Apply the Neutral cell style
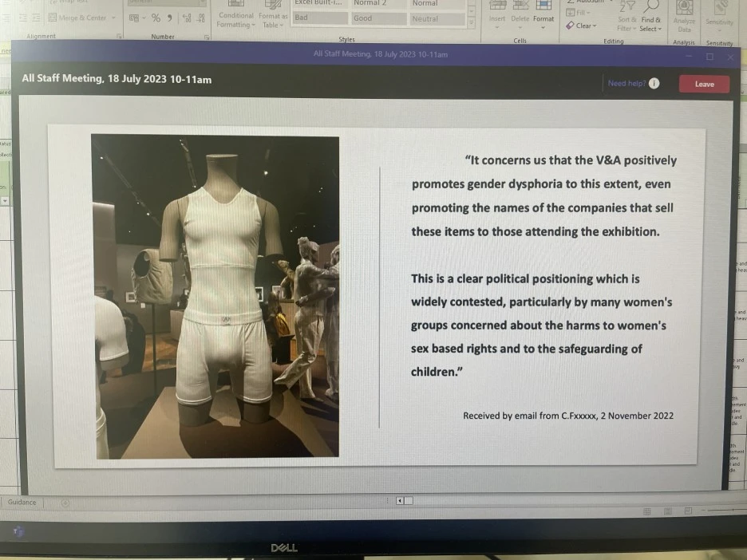Image resolution: width=747 pixels, height=560 pixels. point(437,18)
